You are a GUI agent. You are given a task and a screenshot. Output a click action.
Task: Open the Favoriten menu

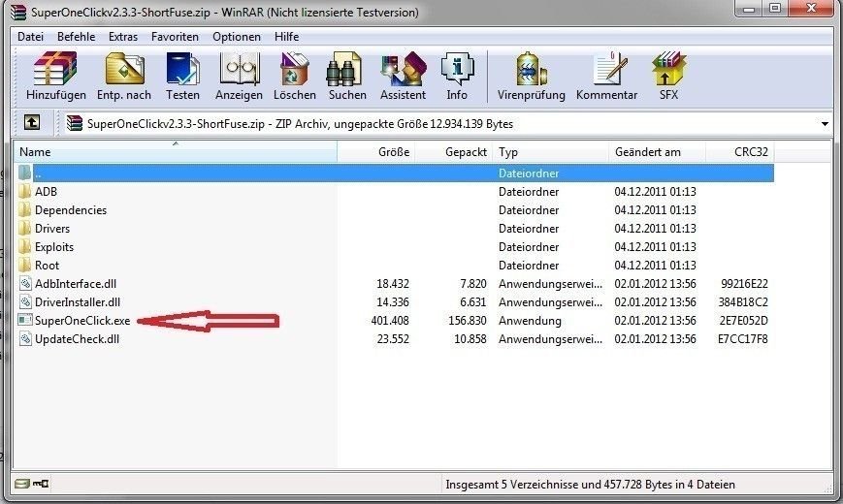tap(175, 37)
